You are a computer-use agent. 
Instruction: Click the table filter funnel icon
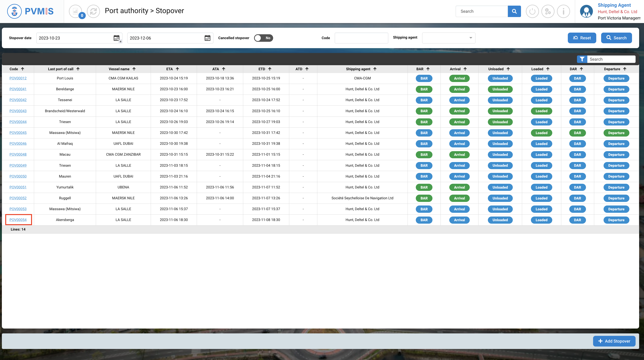coord(582,59)
